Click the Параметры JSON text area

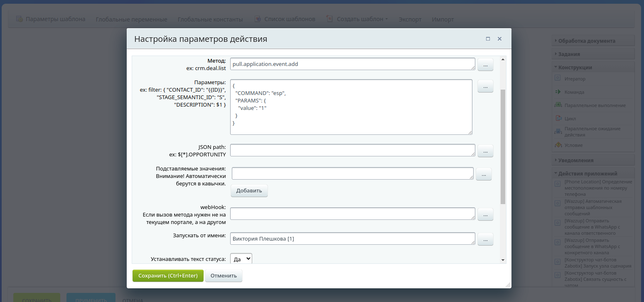click(351, 107)
